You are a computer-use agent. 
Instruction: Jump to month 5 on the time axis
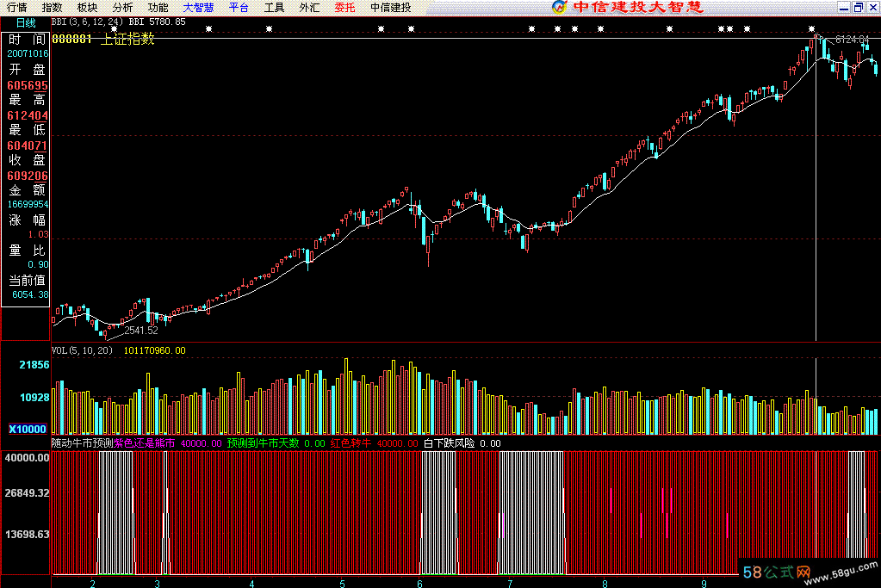click(342, 584)
